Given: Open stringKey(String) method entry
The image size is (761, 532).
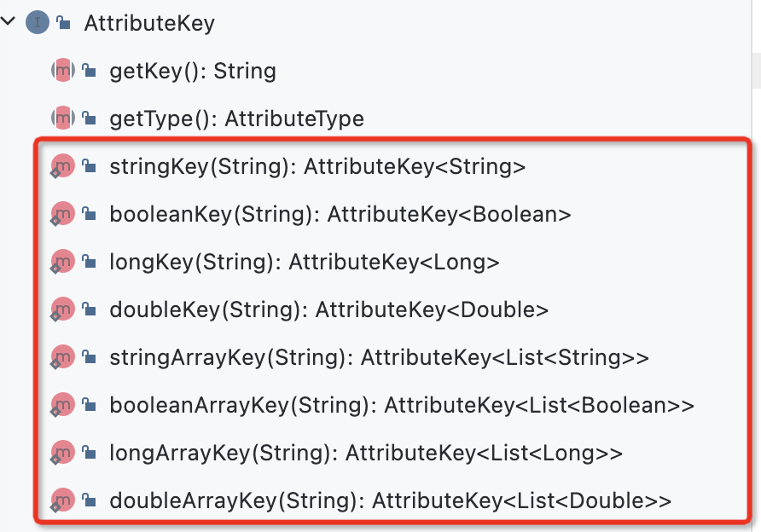Looking at the screenshot, I should click(317, 167).
